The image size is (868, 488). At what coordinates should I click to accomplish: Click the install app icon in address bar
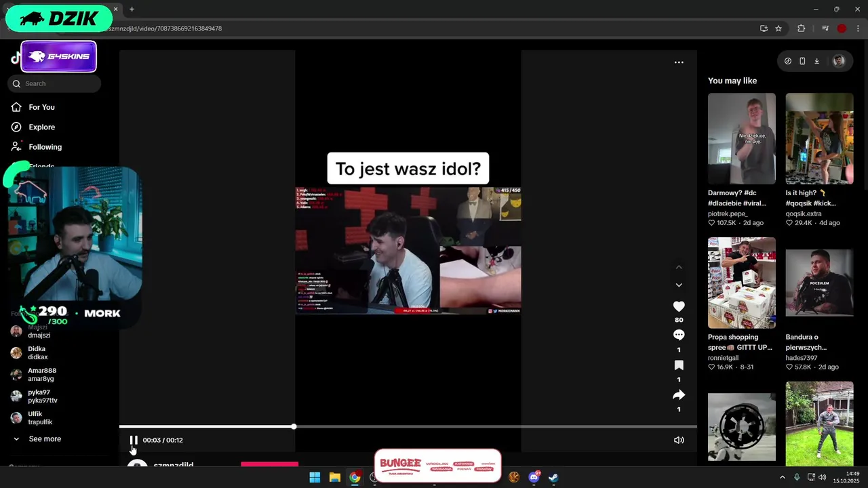click(x=764, y=28)
